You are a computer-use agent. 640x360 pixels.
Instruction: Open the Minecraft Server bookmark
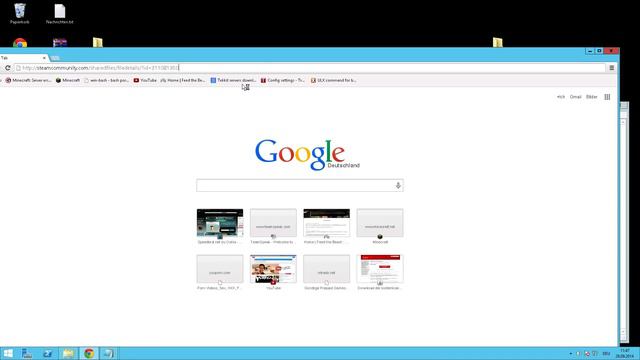click(29, 80)
